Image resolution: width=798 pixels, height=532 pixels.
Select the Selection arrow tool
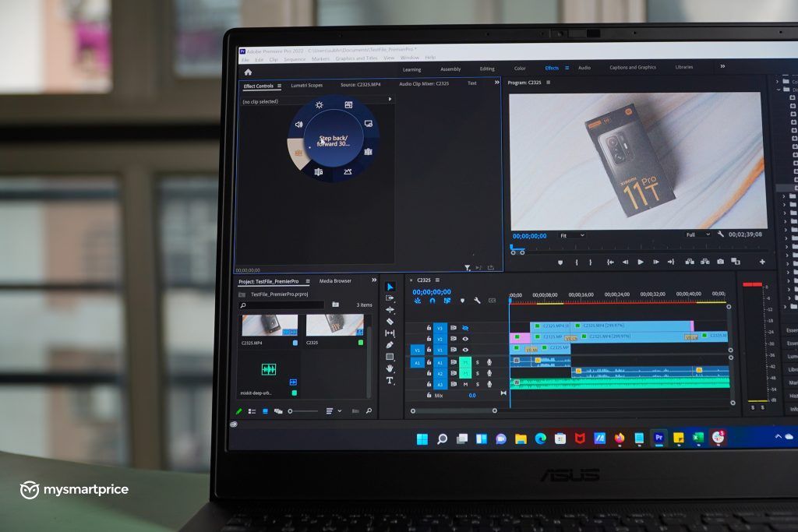pos(390,287)
